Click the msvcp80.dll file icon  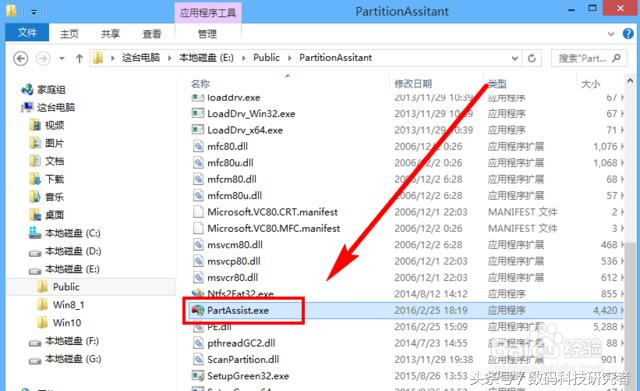pyautogui.click(x=198, y=261)
